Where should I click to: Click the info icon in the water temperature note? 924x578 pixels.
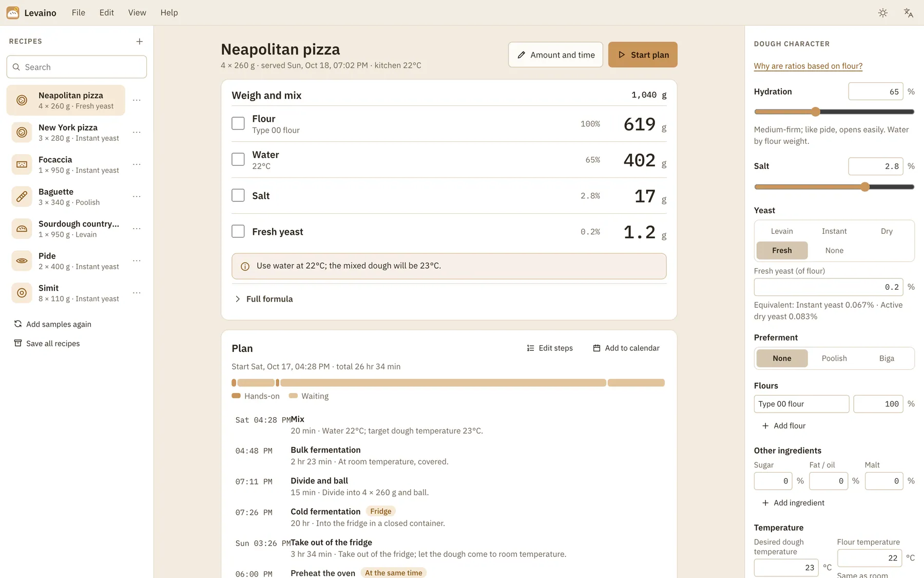click(x=245, y=266)
